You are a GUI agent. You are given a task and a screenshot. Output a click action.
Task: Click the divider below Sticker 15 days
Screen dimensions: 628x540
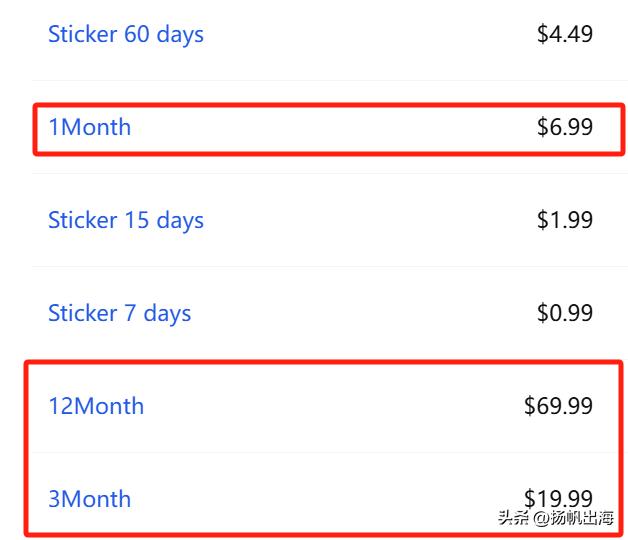[330, 266]
